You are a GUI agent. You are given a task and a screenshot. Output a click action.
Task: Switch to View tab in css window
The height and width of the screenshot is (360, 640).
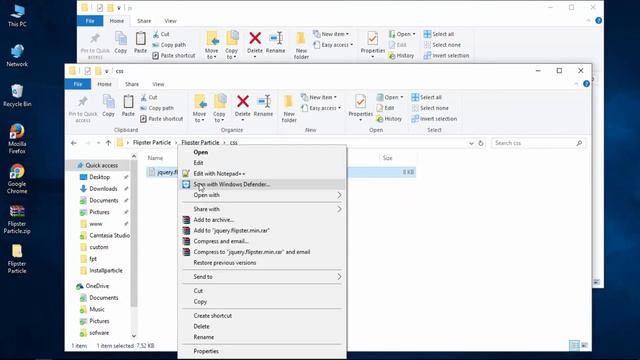pyautogui.click(x=158, y=84)
